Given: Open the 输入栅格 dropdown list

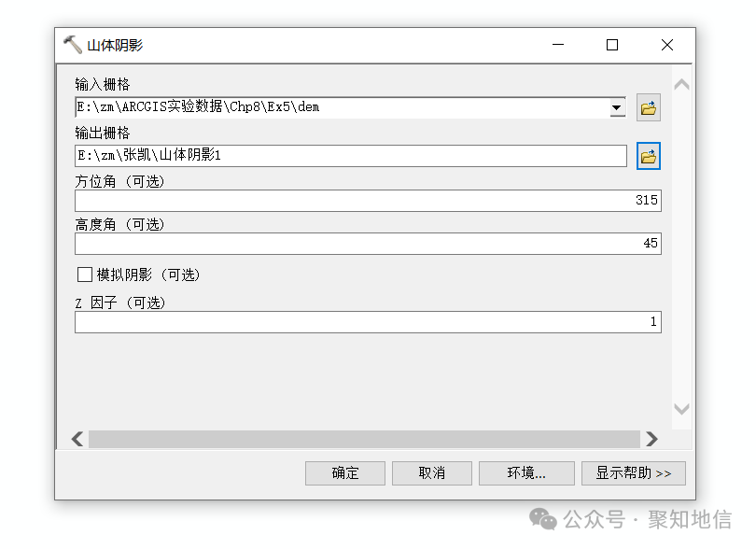Looking at the screenshot, I should (617, 106).
